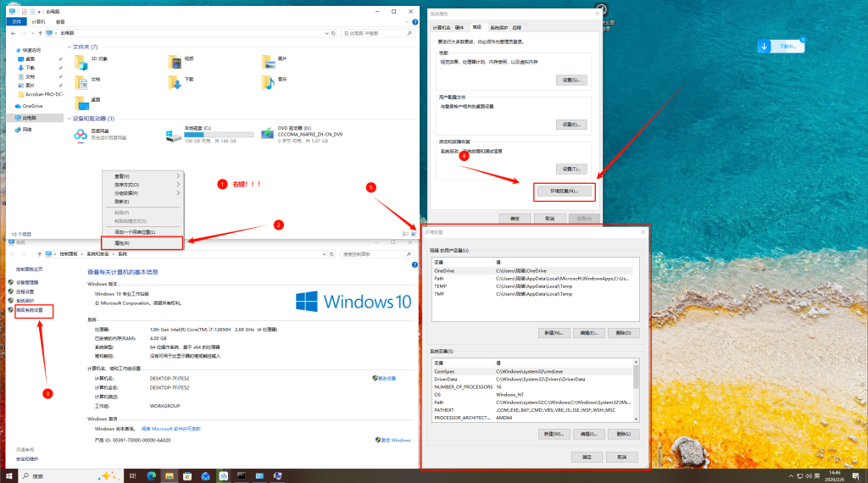Open the 计算机 ribbon tab
This screenshot has width=868, height=483.
(x=38, y=21)
